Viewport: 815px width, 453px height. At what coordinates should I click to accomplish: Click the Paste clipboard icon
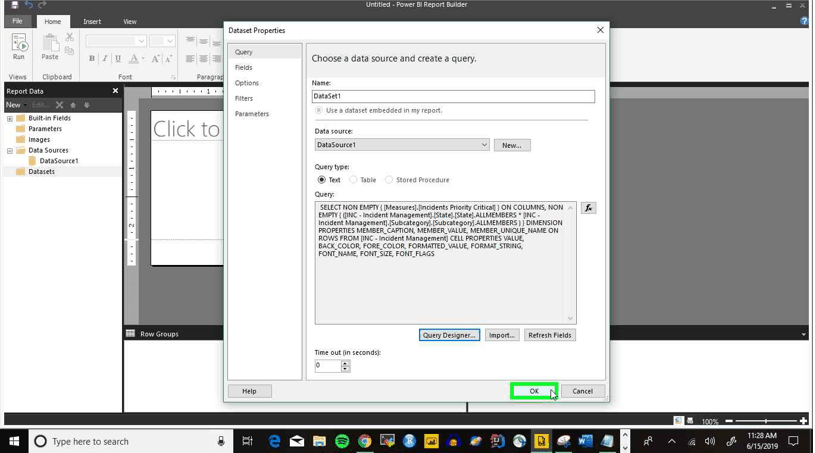coord(50,46)
